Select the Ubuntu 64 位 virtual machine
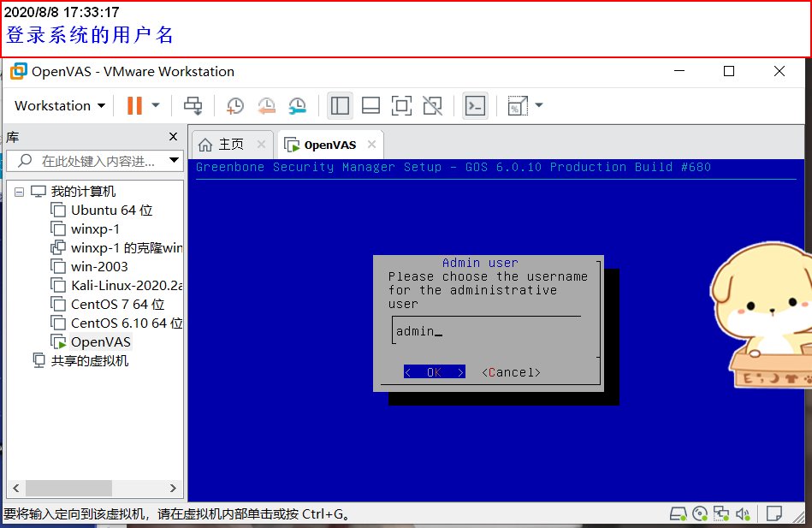Image resolution: width=812 pixels, height=528 pixels. click(x=112, y=211)
